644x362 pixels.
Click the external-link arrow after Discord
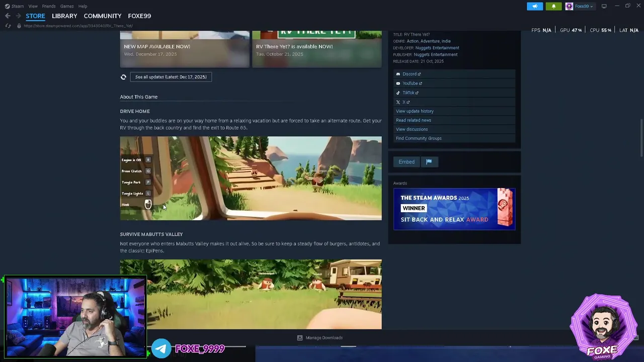419,74
